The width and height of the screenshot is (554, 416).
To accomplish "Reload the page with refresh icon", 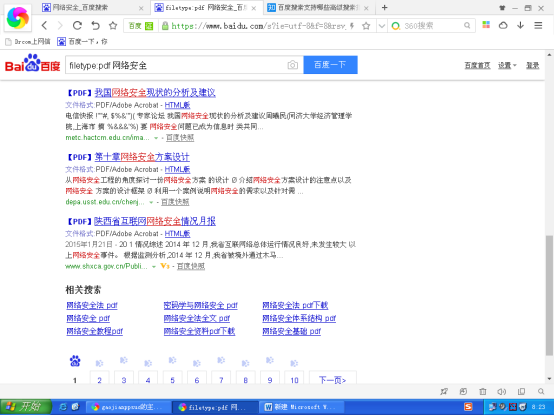I will 77,25.
